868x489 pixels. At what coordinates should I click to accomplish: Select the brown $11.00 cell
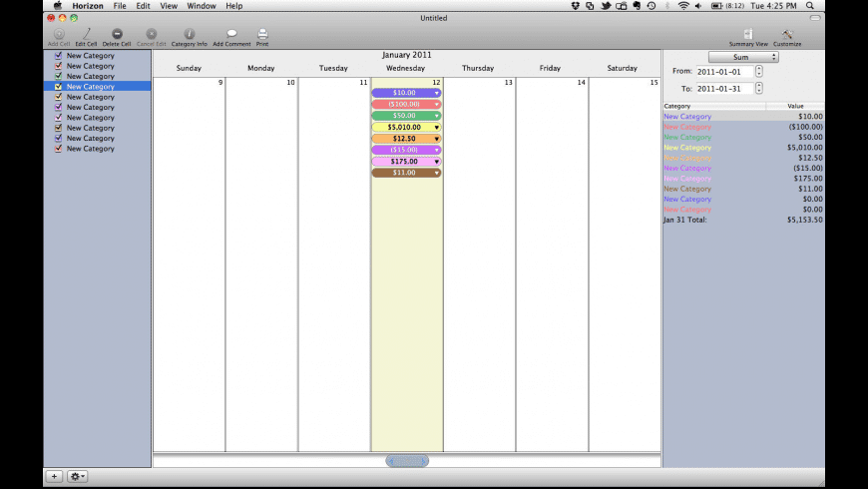pyautogui.click(x=406, y=173)
